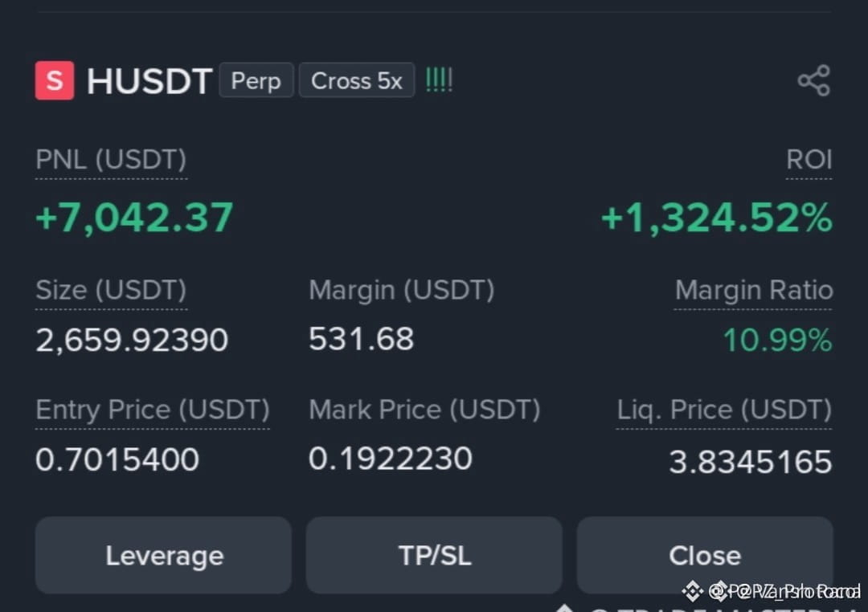Open the HUSDT symbol name
This screenshot has width=868, height=612.
[x=149, y=81]
